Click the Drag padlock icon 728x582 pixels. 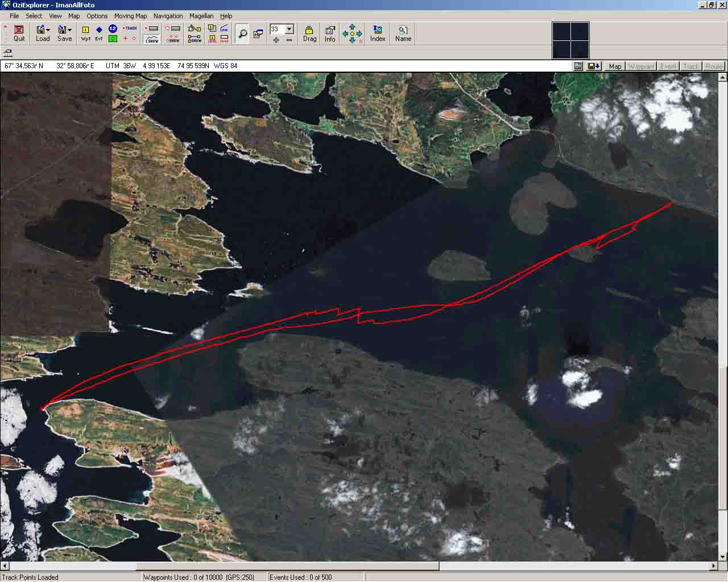[309, 34]
